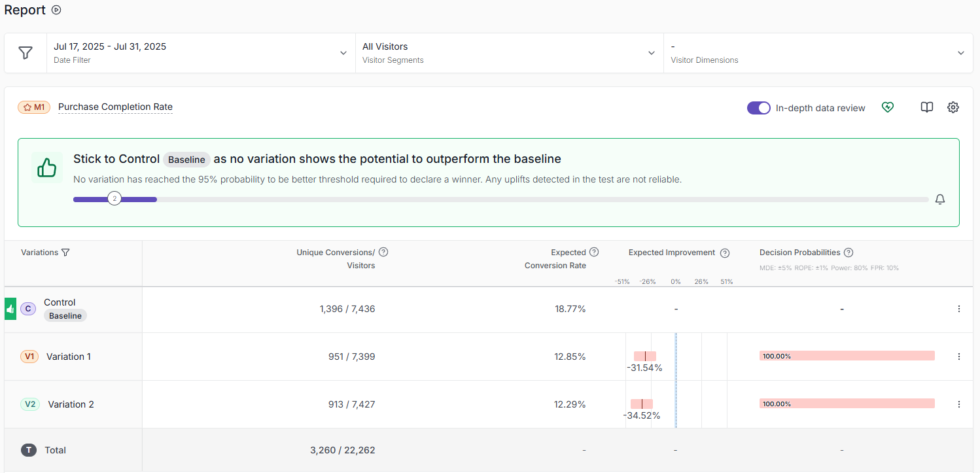
Task: Click the Unique Conversions help question mark
Action: point(383,252)
